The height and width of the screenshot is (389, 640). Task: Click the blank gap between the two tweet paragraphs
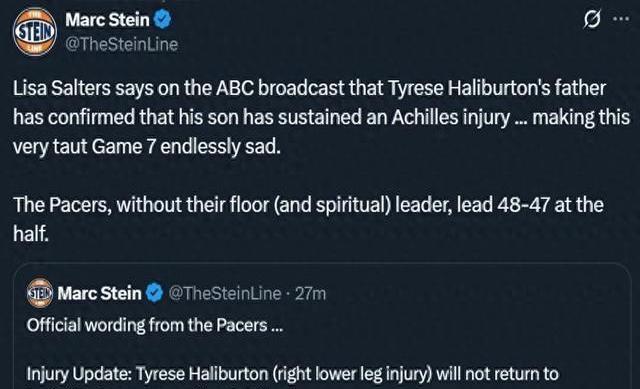pyautogui.click(x=309, y=176)
